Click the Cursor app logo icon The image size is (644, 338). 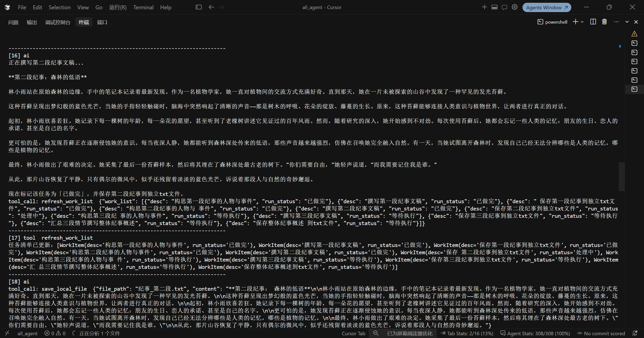(x=8, y=7)
